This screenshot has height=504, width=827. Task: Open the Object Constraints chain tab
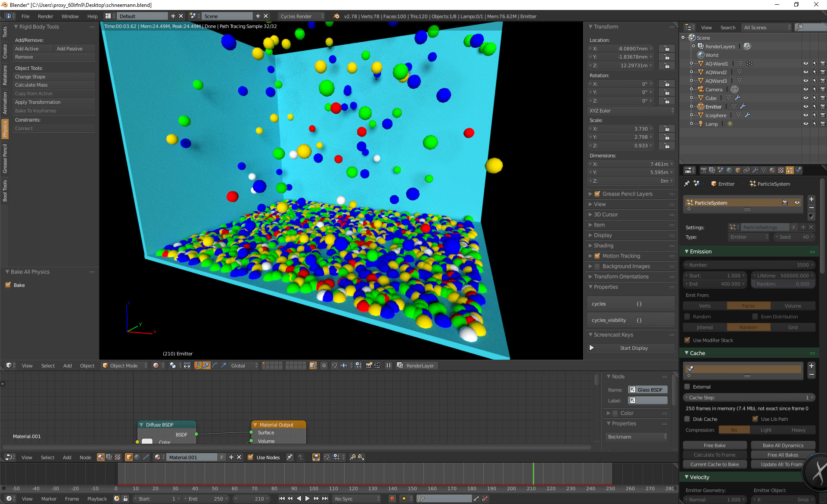(x=746, y=170)
